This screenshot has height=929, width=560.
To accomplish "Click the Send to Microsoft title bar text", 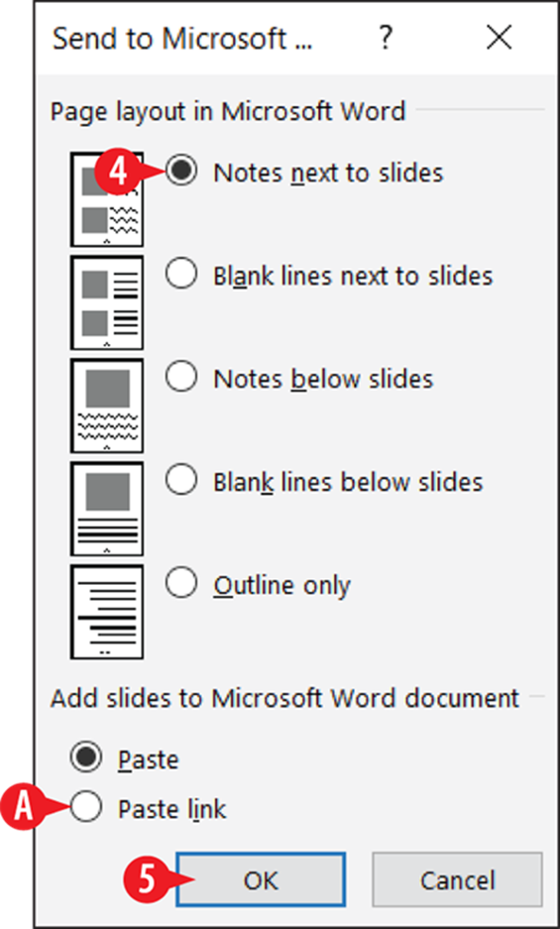I will point(183,39).
